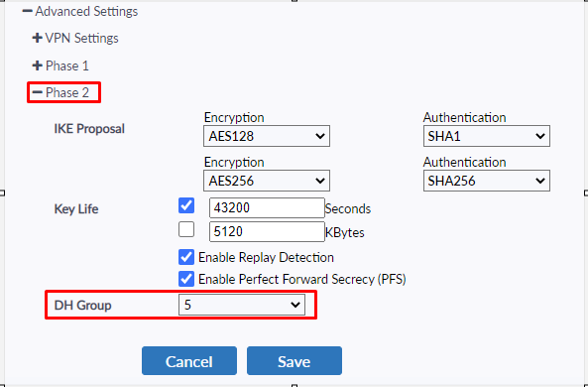Disable Enable Replay Detection checkbox
588x387 pixels.
(186, 257)
